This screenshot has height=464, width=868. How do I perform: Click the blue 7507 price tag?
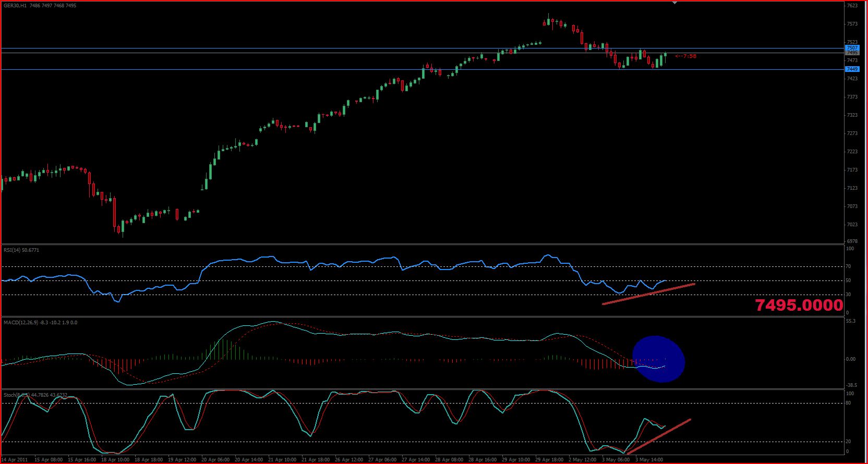852,48
